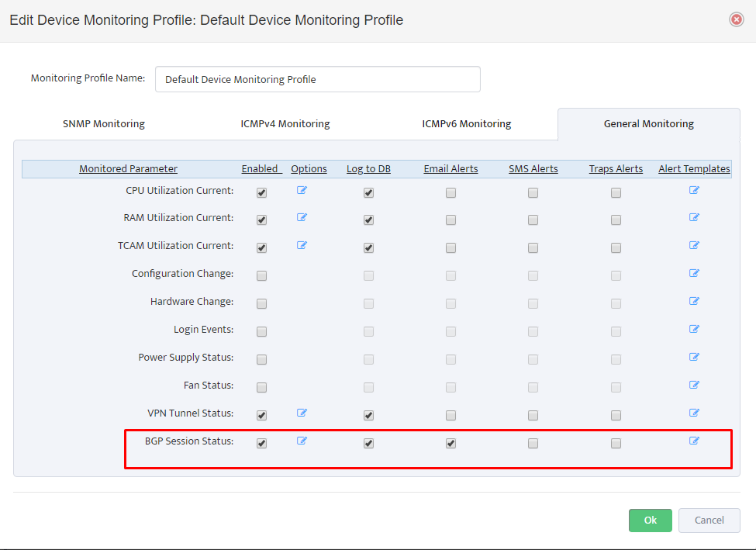Click the Alert Templates column header

694,169
